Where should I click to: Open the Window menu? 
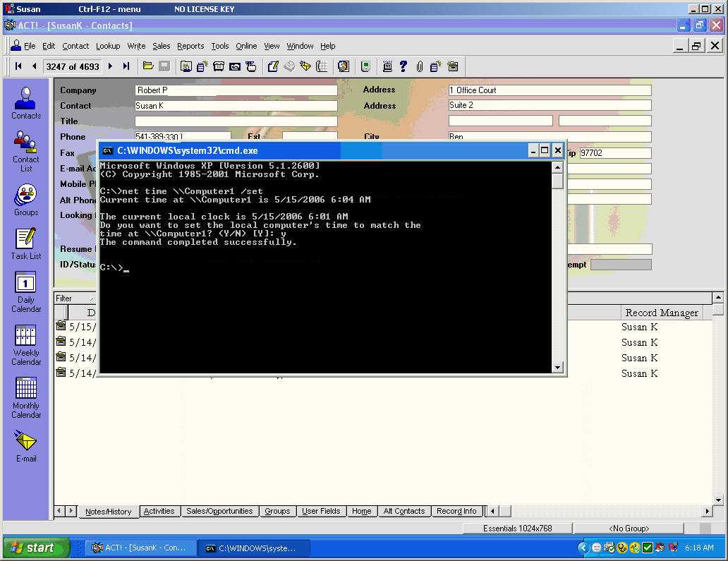pos(300,46)
